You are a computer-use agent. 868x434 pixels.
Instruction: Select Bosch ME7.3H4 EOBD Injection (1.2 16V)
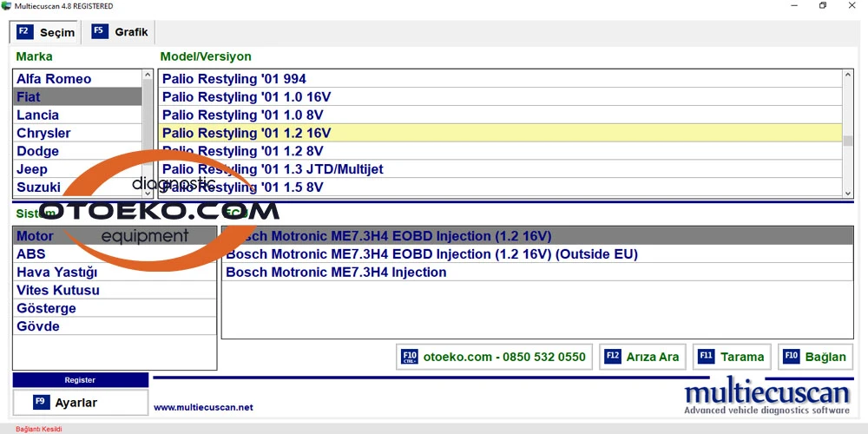click(537, 236)
